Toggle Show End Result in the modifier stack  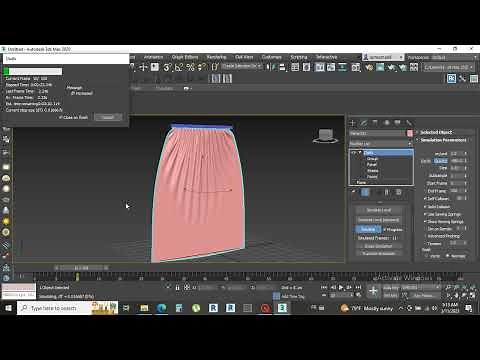pyautogui.click(x=365, y=192)
